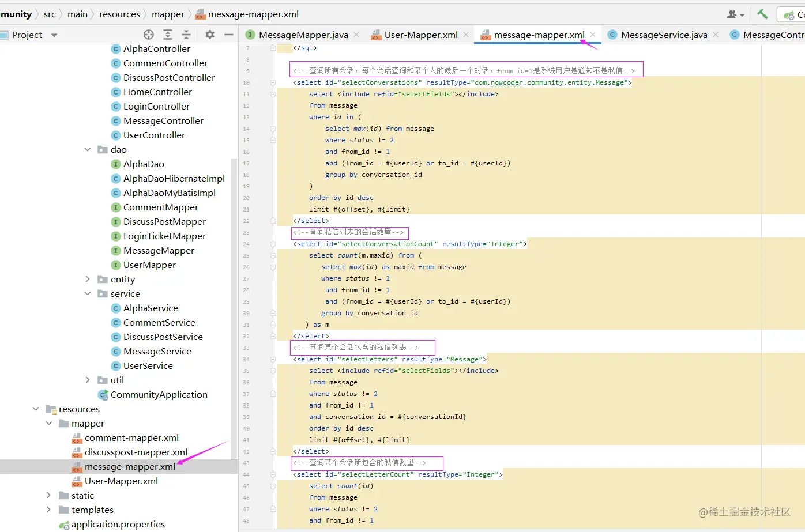805x532 pixels.
Task: Collapse the service package
Action: click(x=88, y=294)
